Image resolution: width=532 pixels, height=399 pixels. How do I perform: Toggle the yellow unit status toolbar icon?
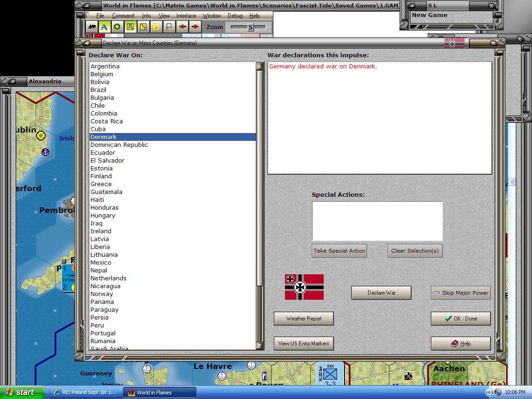click(x=130, y=27)
